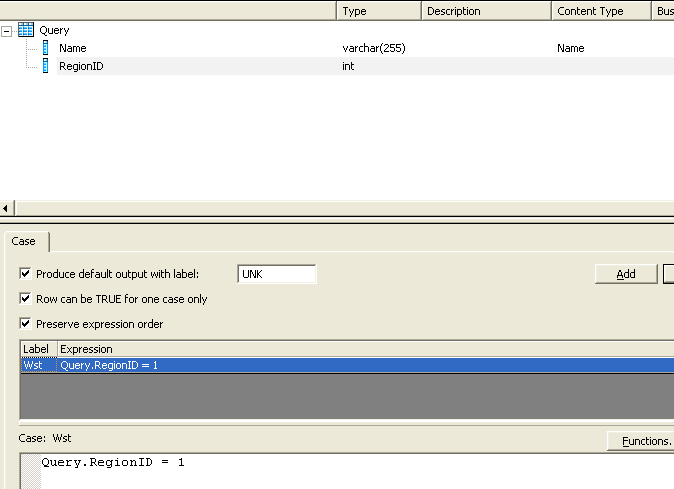The image size is (674, 489).
Task: Click the Type column header
Action: [x=378, y=11]
